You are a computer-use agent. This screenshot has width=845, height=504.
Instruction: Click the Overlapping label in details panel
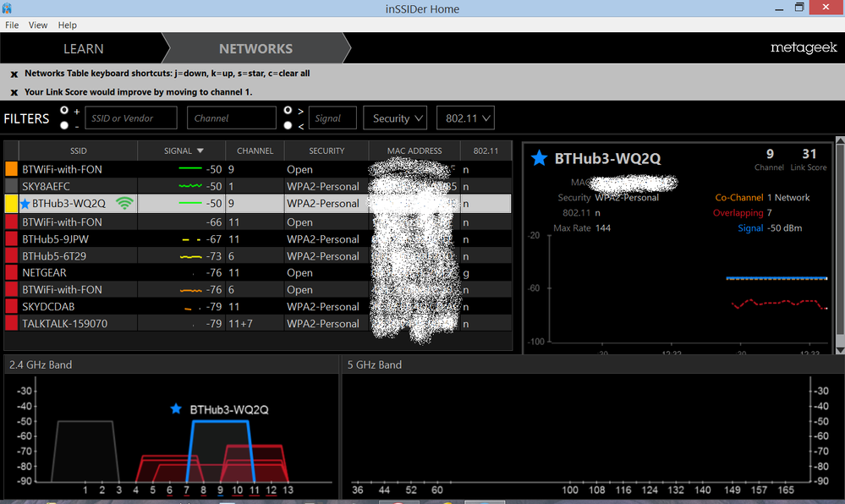pyautogui.click(x=738, y=213)
